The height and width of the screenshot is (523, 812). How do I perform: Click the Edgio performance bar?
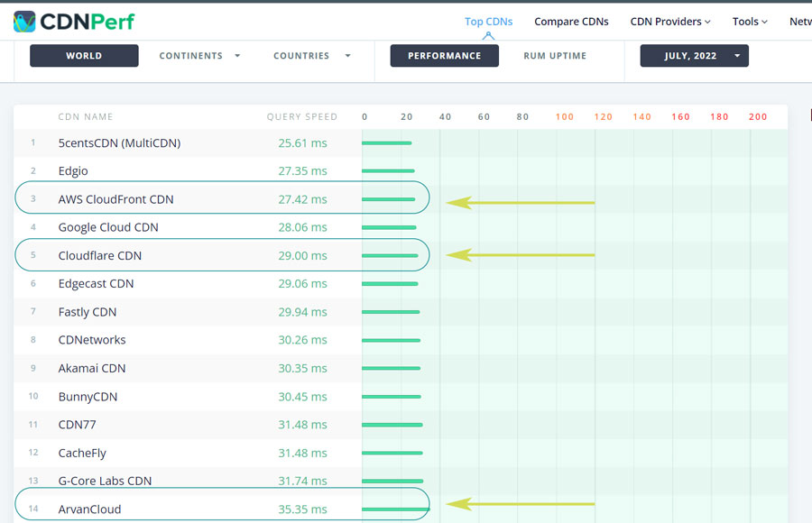coord(388,171)
